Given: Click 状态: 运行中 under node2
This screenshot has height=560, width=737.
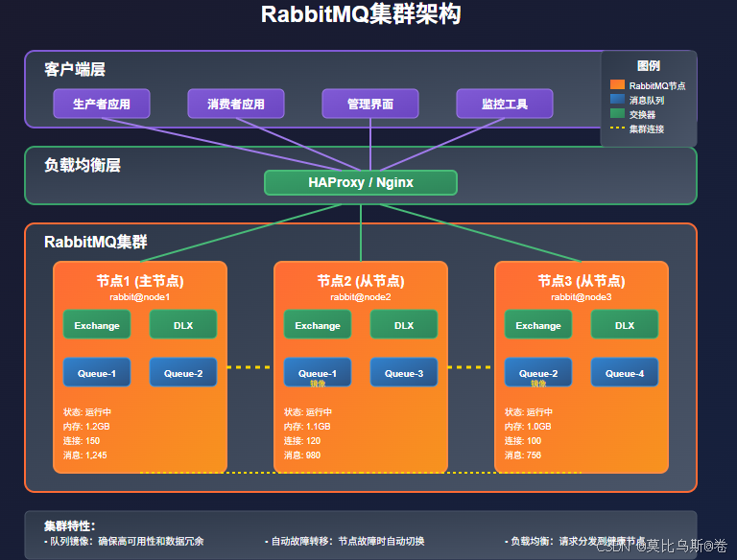Looking at the screenshot, I should tap(308, 412).
